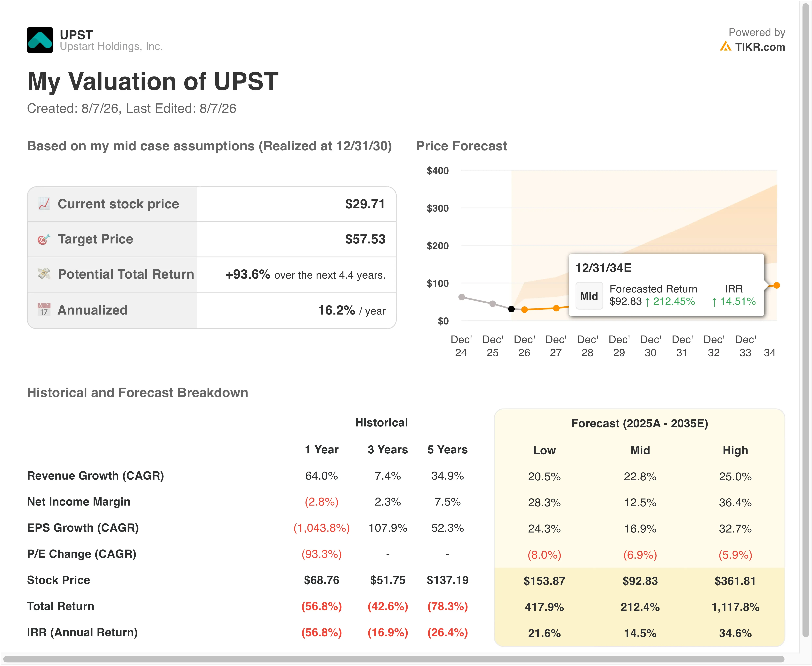Click the Dec '34 orange forecast point
Screen dimensions: 812x666
(x=777, y=285)
